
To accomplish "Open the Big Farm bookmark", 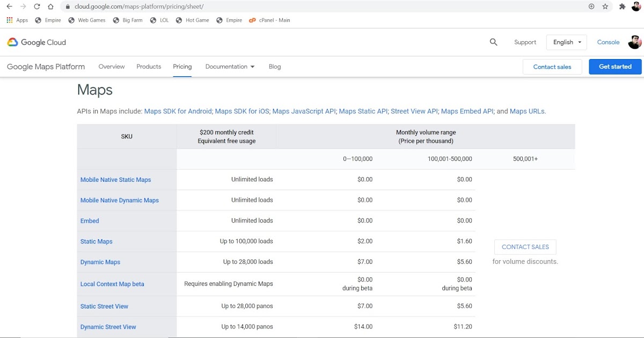I will 128,20.
